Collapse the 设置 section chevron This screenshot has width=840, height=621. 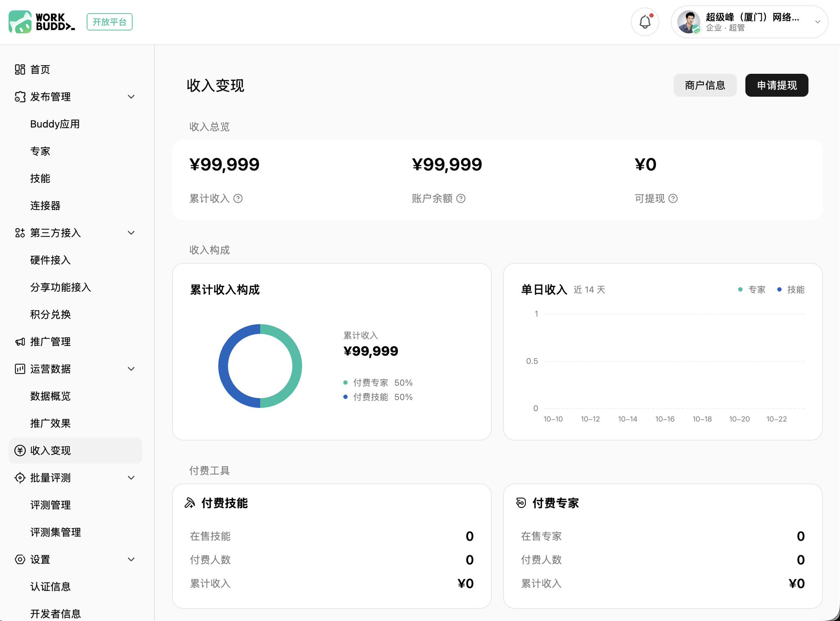(131, 560)
